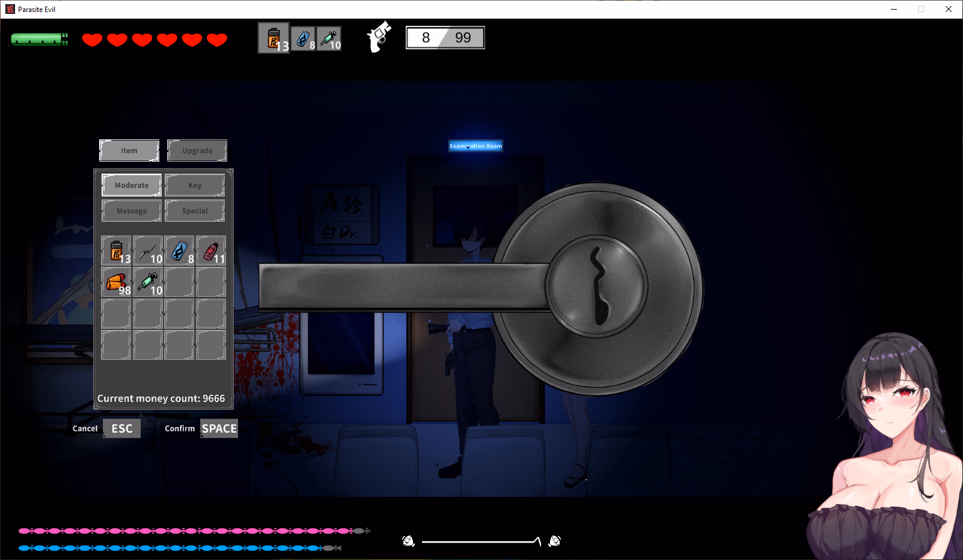Click the door lever handle
The image size is (963, 560).
pos(404,287)
